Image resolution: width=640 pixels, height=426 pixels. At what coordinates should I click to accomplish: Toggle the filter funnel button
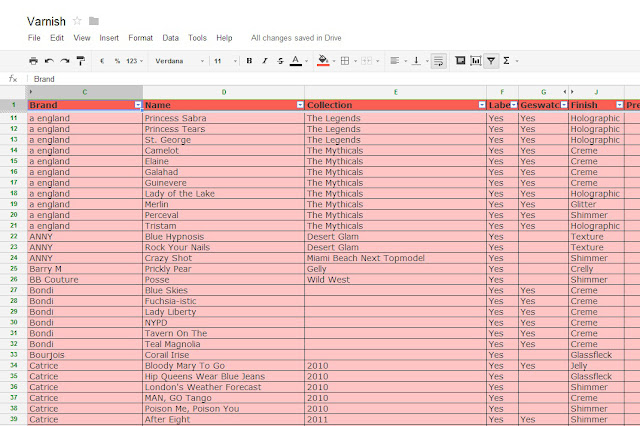491,61
